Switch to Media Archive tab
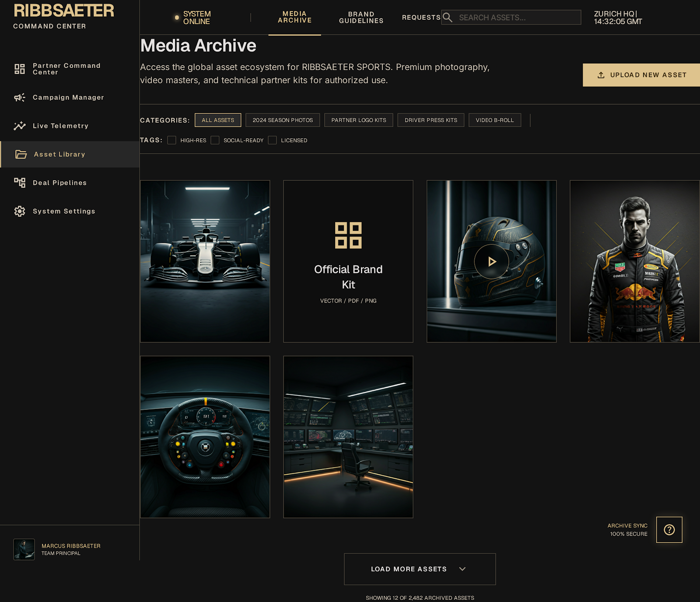This screenshot has width=700, height=602. coord(295,17)
